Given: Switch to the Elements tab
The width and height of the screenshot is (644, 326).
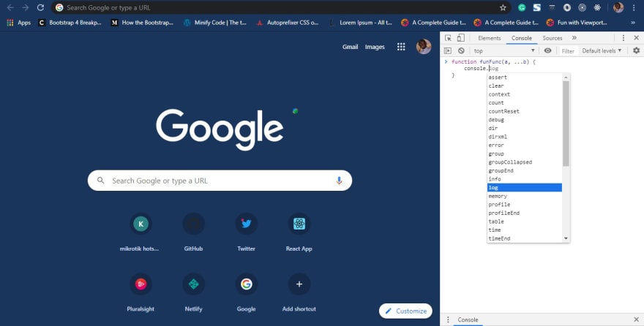Looking at the screenshot, I should point(489,38).
